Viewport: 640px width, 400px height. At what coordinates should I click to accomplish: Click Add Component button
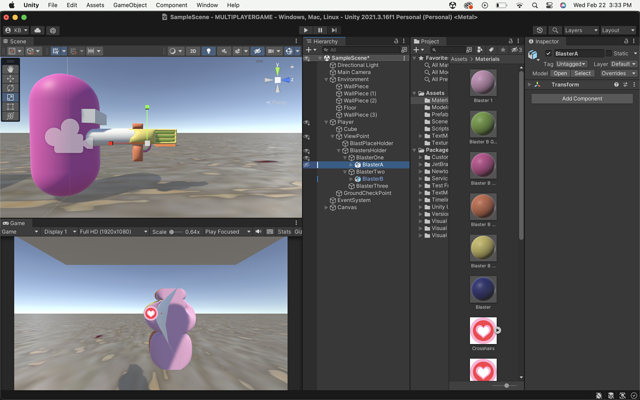(582, 98)
